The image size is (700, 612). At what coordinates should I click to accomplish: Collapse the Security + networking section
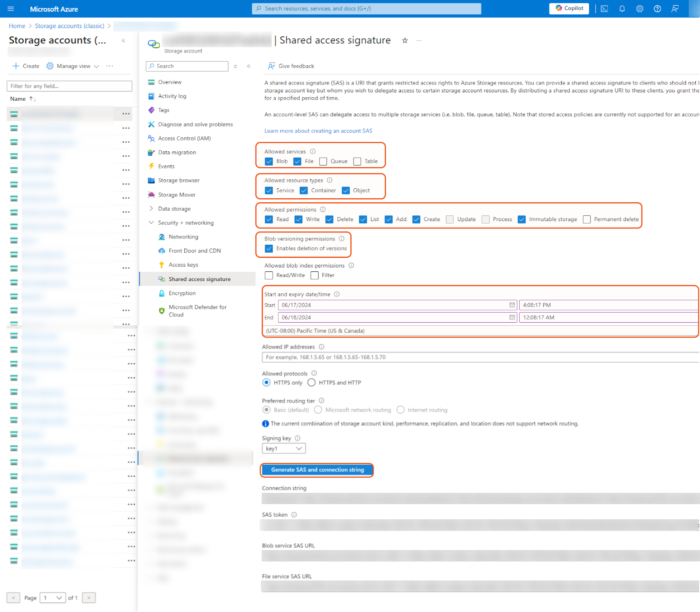point(151,223)
